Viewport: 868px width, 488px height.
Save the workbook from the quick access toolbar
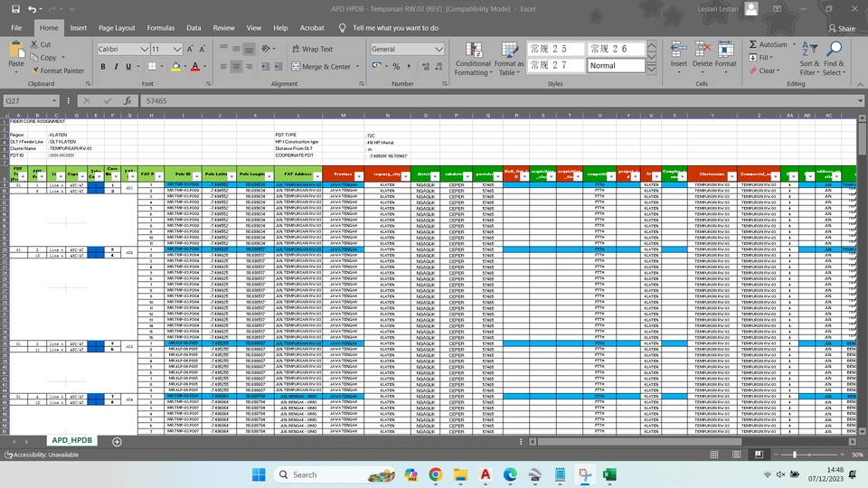point(15,9)
